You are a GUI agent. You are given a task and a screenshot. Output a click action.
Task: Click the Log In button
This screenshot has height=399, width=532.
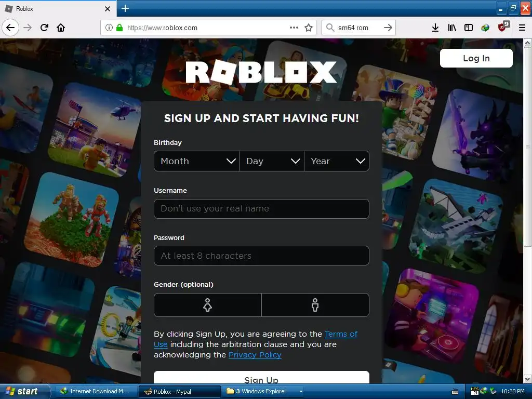point(476,58)
